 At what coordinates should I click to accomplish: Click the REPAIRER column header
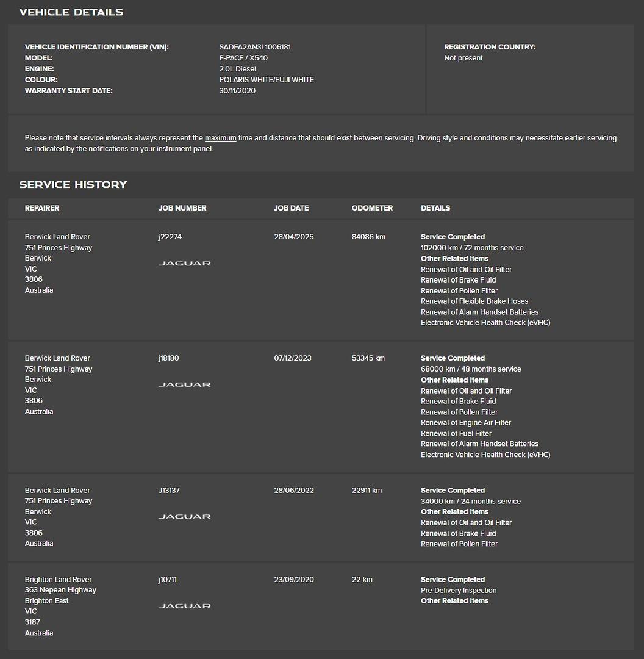point(42,208)
